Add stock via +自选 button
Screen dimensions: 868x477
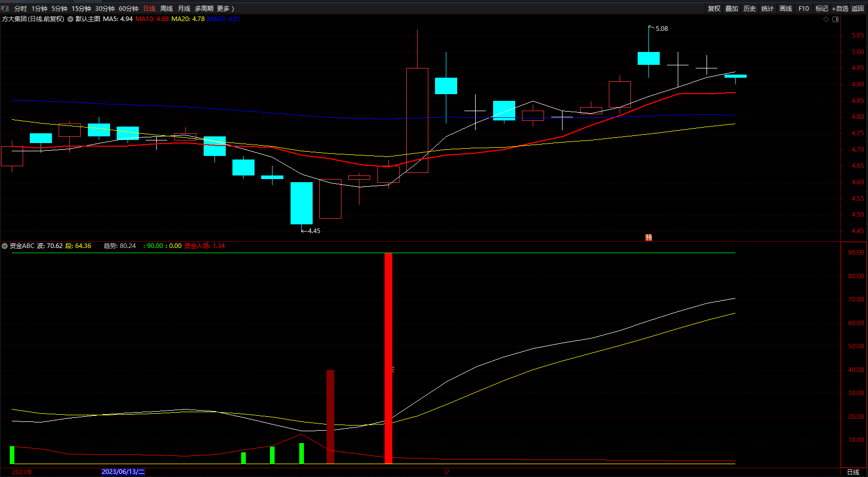click(840, 9)
